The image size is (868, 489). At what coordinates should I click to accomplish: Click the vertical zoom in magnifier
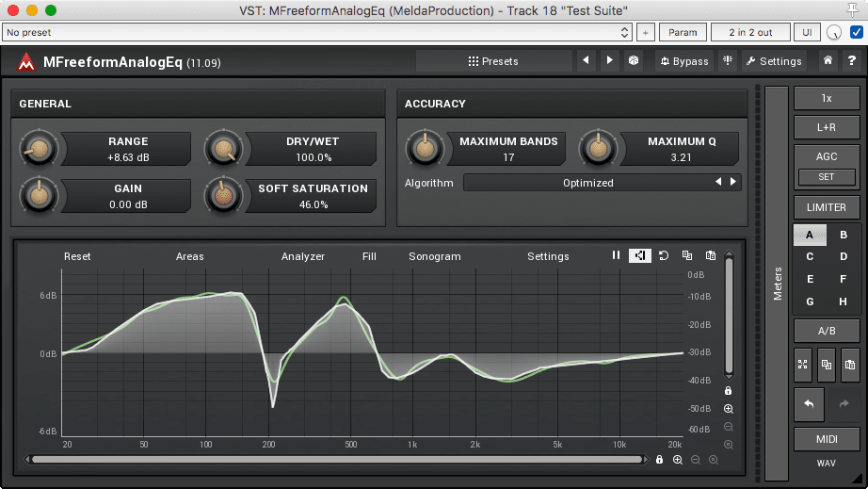(729, 409)
